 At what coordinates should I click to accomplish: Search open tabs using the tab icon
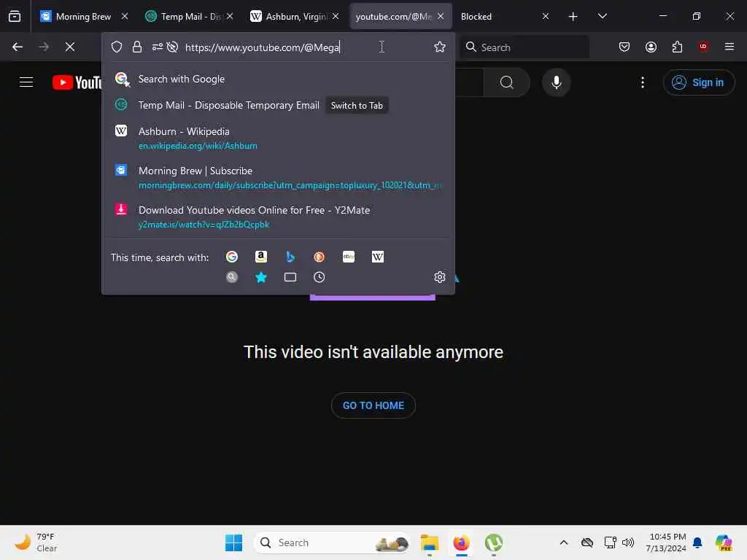click(290, 277)
